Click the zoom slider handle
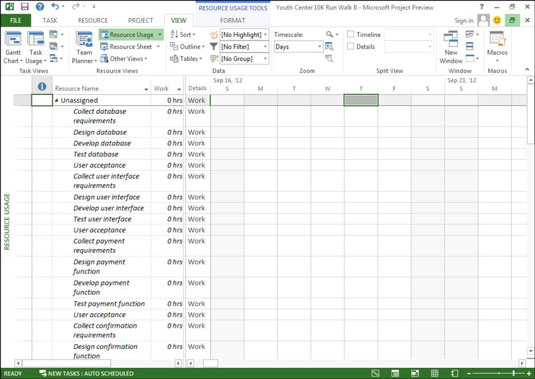 [514, 374]
